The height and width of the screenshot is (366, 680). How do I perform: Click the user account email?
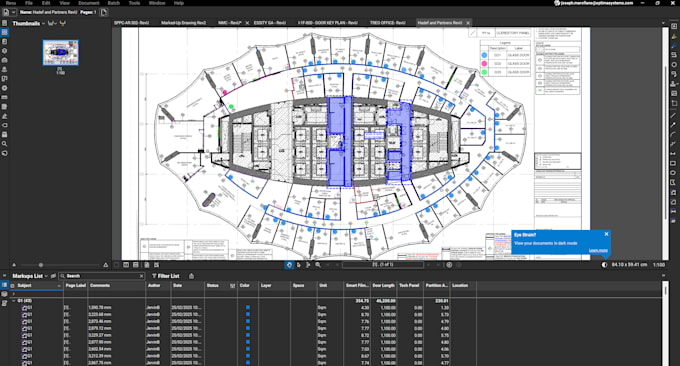pyautogui.click(x=597, y=3)
